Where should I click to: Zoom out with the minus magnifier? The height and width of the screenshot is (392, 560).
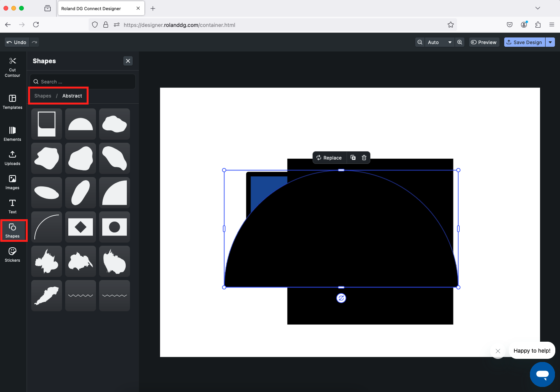coord(420,42)
